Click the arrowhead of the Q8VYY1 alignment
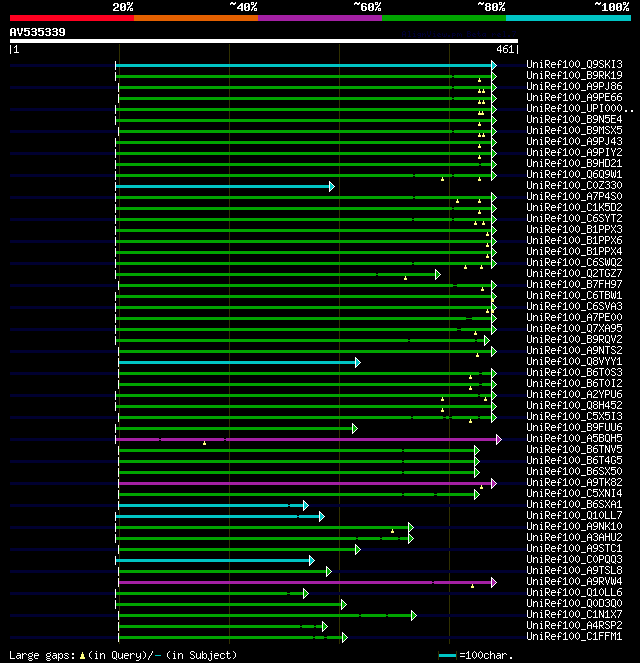Screen dimensions: 640x663 (x=358, y=362)
